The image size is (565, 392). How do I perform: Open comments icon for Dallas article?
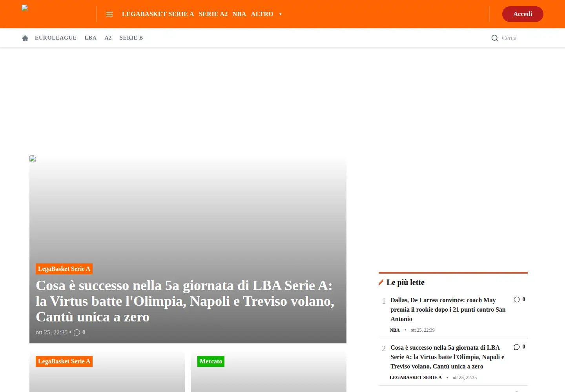[517, 299]
